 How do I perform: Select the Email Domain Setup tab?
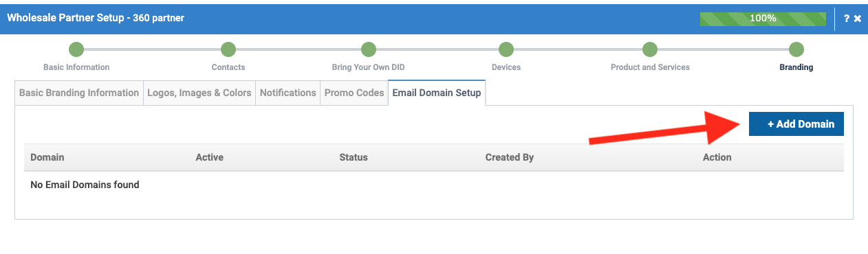point(437,93)
